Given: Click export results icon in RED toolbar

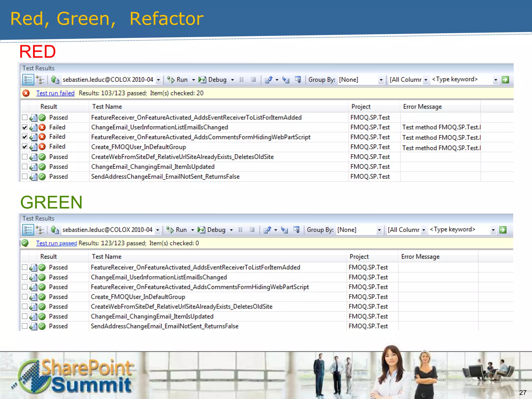Looking at the screenshot, I should 269,79.
